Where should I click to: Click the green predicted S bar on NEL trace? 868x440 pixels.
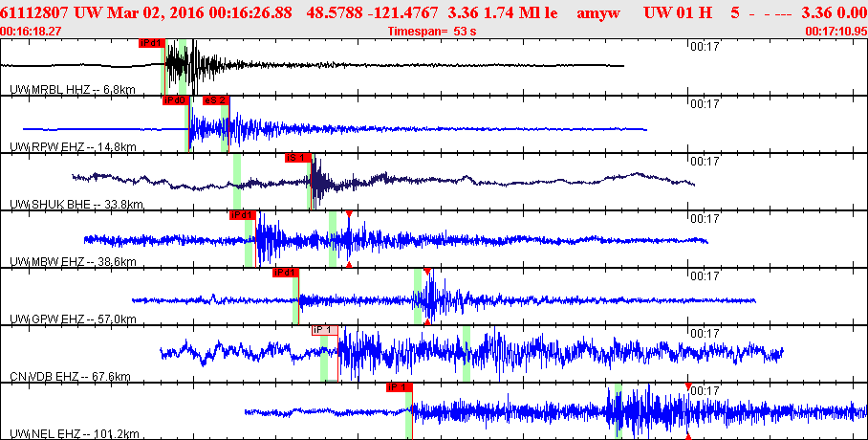click(618, 411)
